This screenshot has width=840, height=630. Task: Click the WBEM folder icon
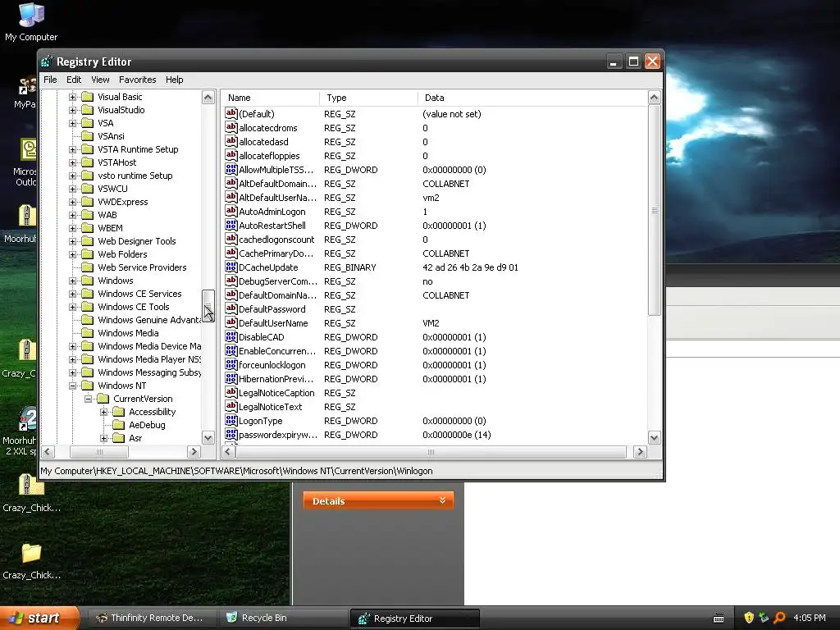(x=87, y=228)
